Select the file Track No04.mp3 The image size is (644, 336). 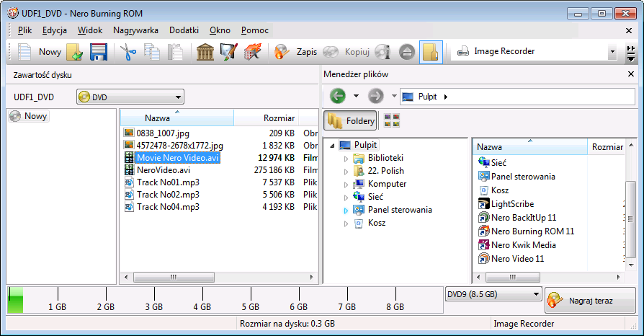coord(162,207)
